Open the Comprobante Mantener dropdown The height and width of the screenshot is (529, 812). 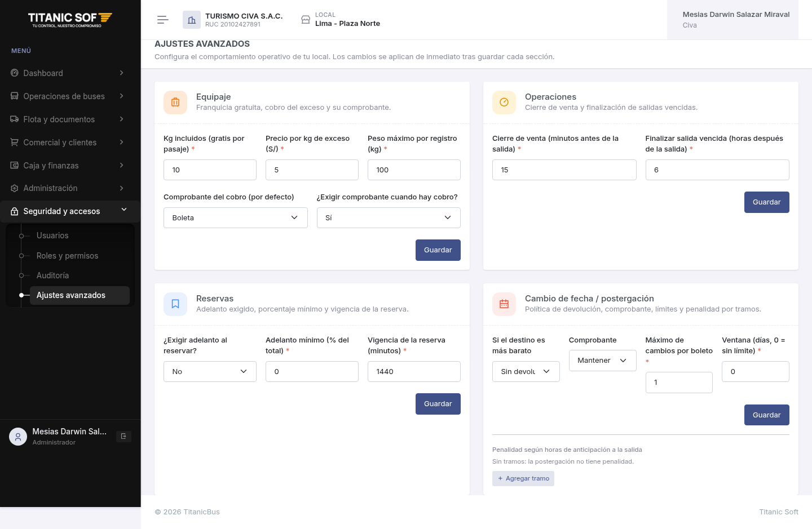click(x=603, y=361)
